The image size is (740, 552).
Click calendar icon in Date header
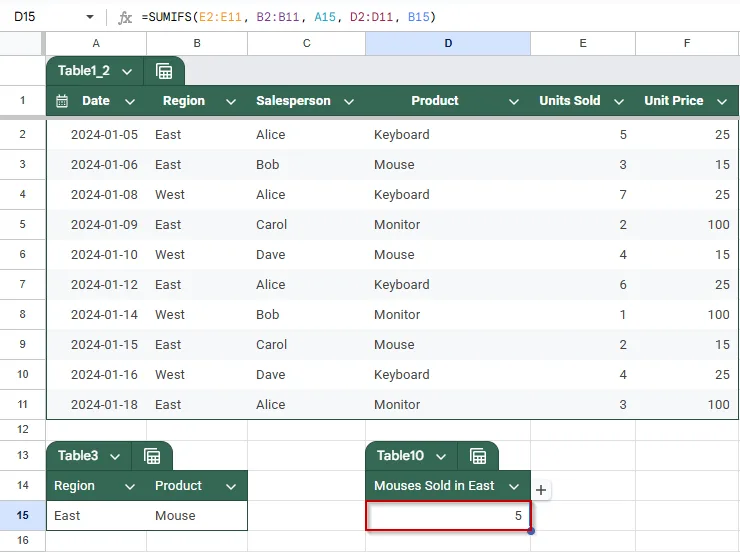[62, 101]
